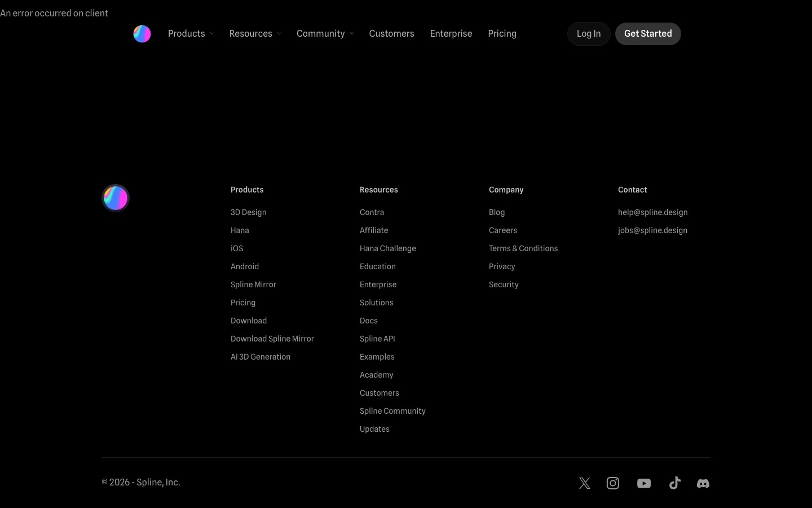Click the help@spline.design email link

(653, 212)
